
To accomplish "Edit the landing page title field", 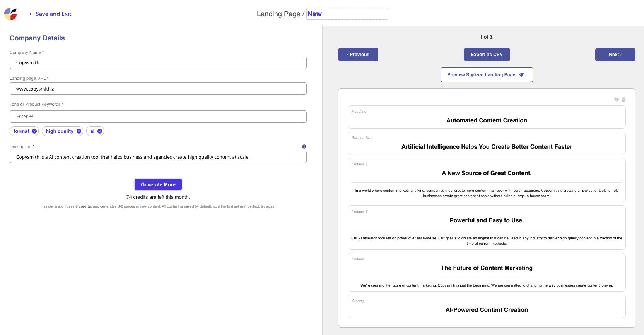I will [347, 14].
